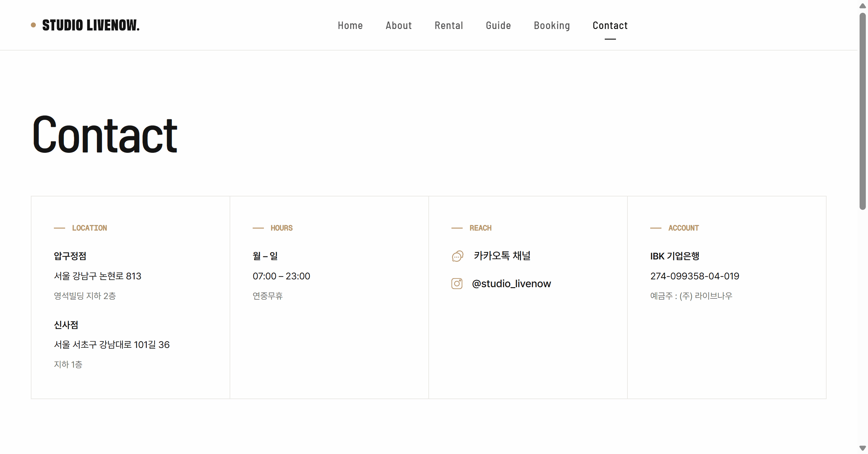
Task: Navigate to the Booking page
Action: 551,25
